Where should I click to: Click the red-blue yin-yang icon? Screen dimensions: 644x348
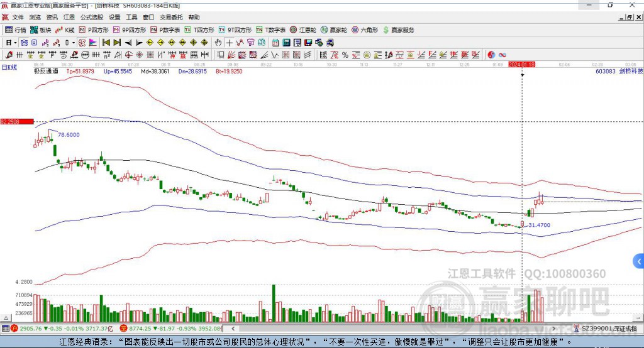(491, 55)
